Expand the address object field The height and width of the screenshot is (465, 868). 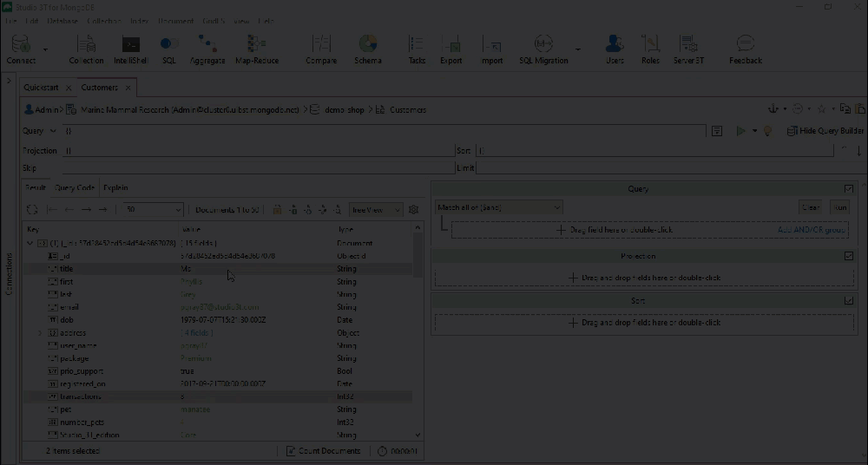[x=40, y=332]
